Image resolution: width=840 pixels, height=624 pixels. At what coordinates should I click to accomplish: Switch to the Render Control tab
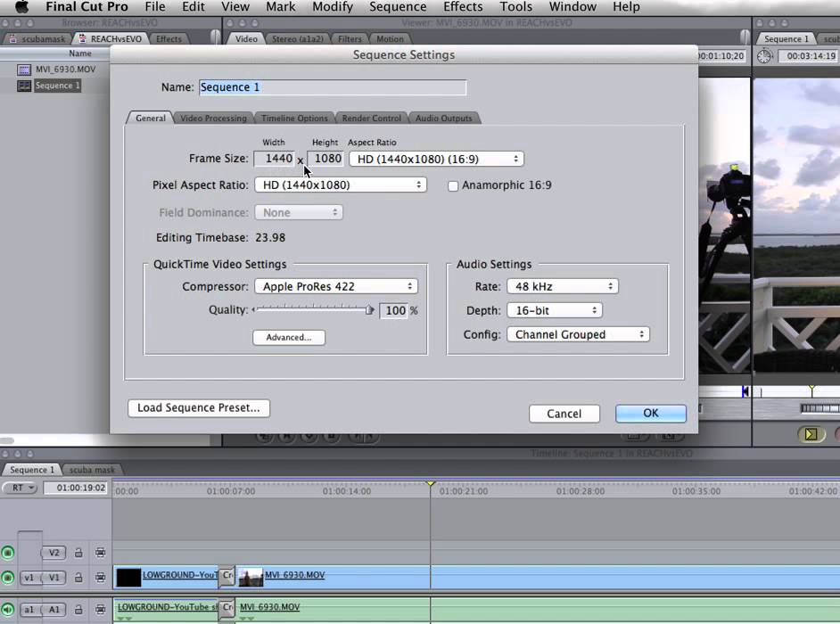click(371, 118)
